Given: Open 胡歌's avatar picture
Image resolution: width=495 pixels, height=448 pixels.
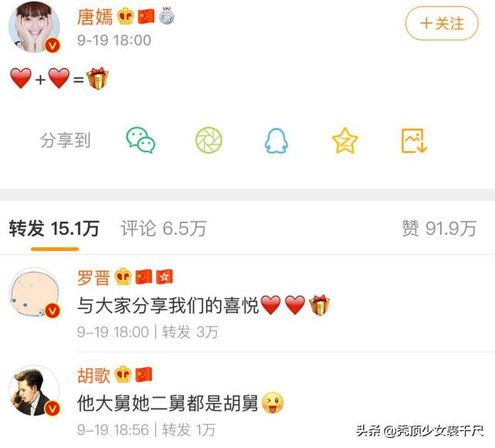Looking at the screenshot, I should [34, 390].
